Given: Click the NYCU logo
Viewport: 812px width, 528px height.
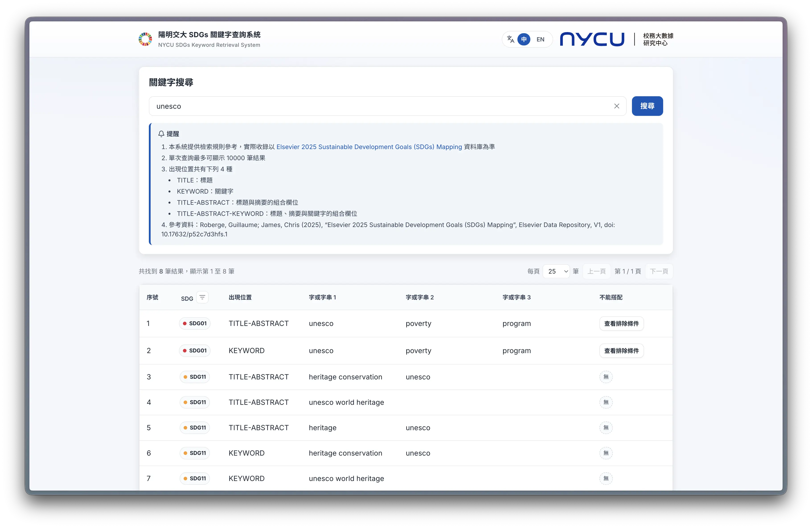Looking at the screenshot, I should tap(592, 39).
